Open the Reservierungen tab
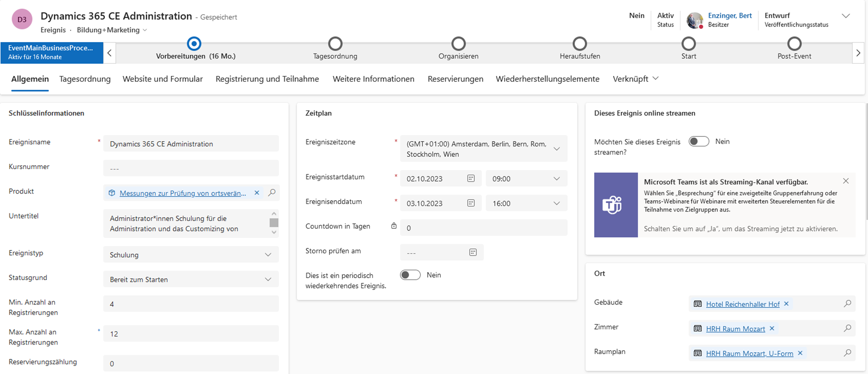 (455, 79)
